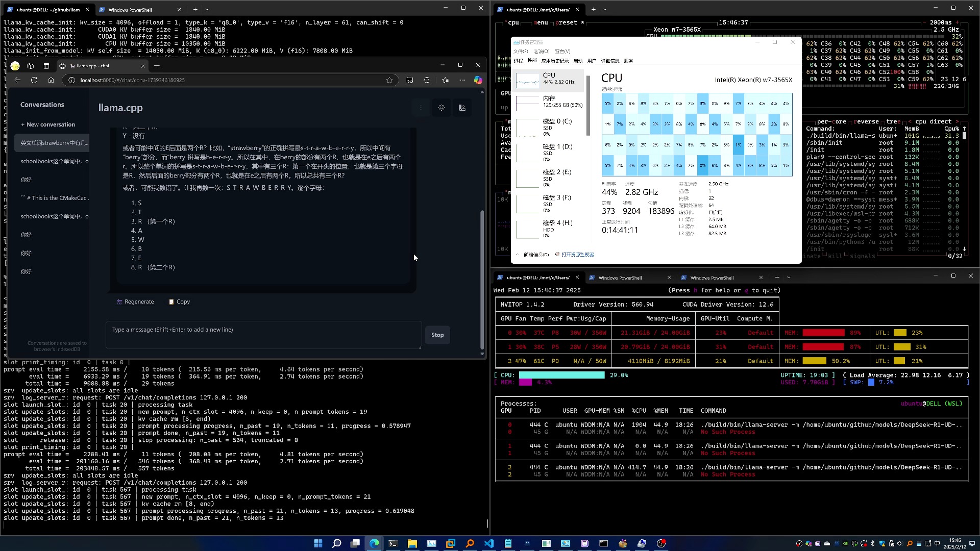Open the Edge favorites list icon
The width and height of the screenshot is (980, 551).
(445, 80)
